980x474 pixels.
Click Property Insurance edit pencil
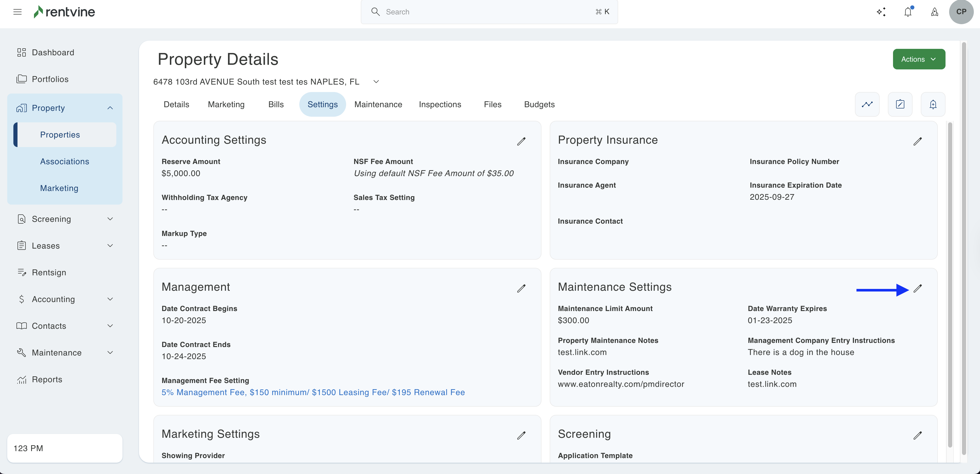click(917, 141)
